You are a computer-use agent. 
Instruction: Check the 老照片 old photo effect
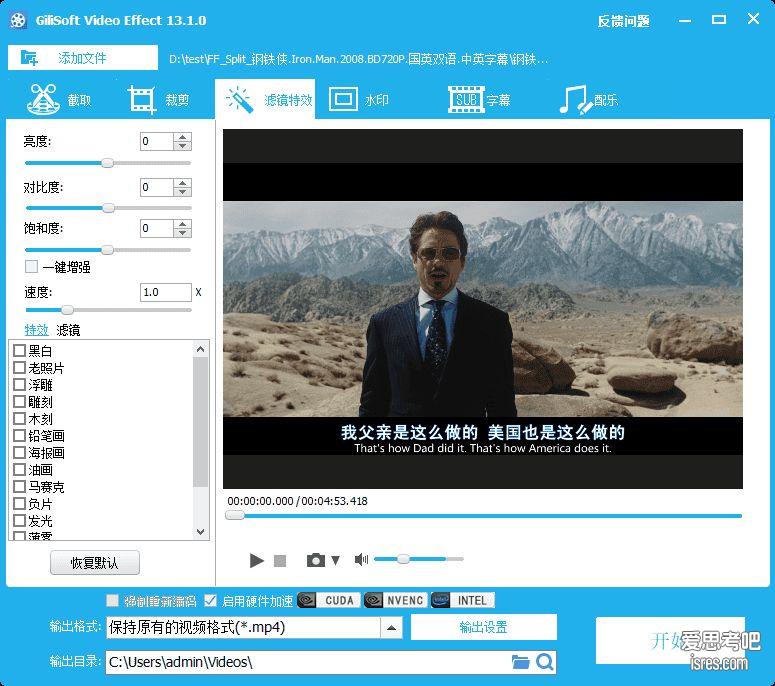point(19,368)
